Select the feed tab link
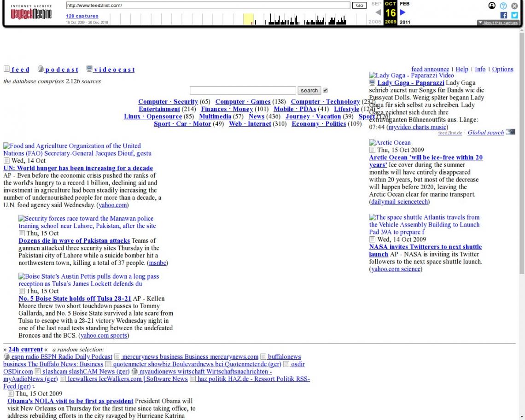525x420 pixels. (x=20, y=70)
